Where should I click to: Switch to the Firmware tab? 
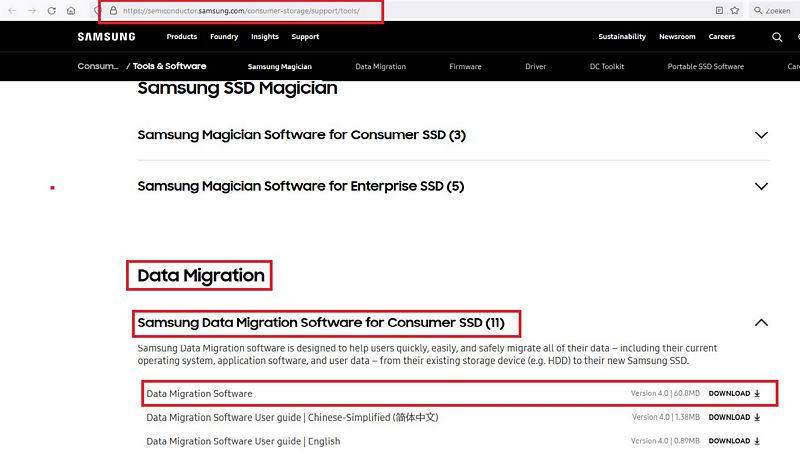coord(465,67)
